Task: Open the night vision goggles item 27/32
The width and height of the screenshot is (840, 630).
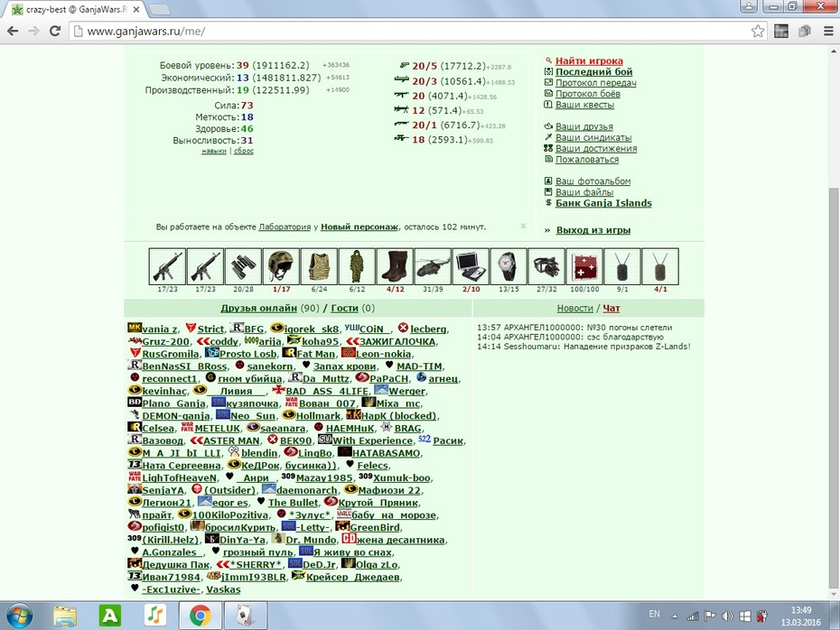Action: pos(546,266)
